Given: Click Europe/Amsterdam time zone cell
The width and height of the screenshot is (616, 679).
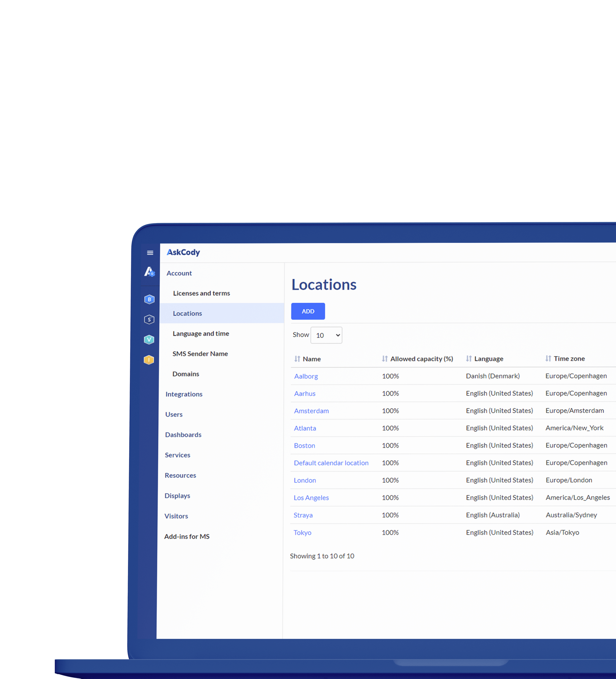Looking at the screenshot, I should pyautogui.click(x=574, y=411).
